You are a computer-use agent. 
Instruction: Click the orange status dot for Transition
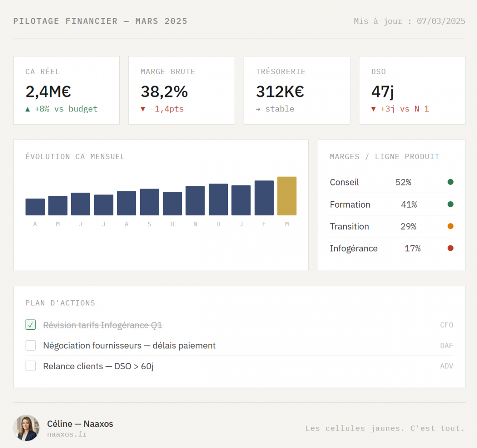pyautogui.click(x=450, y=226)
